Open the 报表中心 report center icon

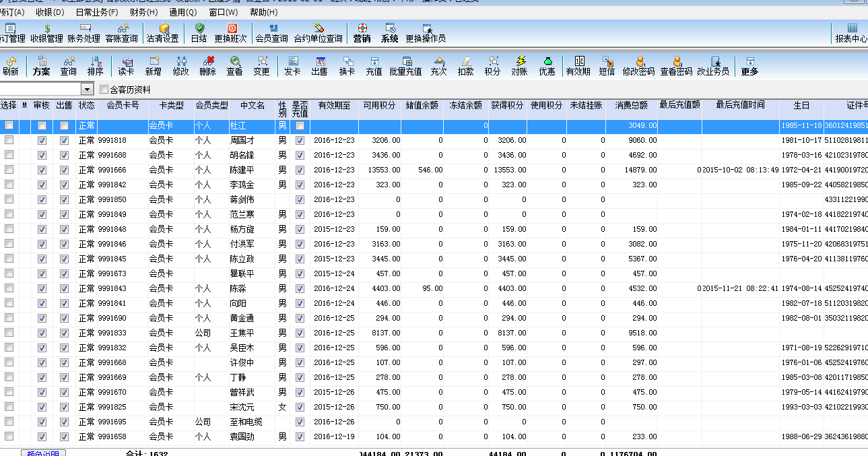pyautogui.click(x=851, y=33)
